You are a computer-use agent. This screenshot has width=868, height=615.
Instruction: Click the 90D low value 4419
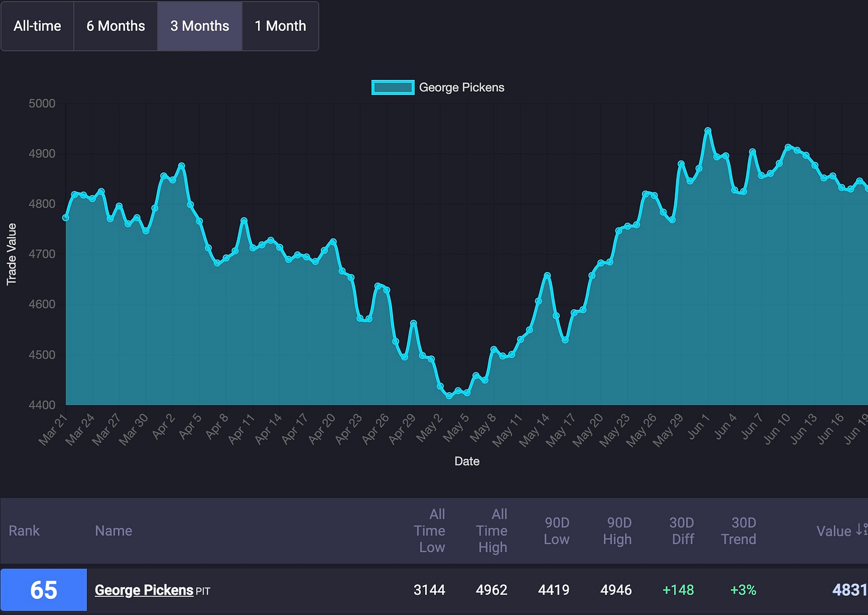tap(554, 590)
